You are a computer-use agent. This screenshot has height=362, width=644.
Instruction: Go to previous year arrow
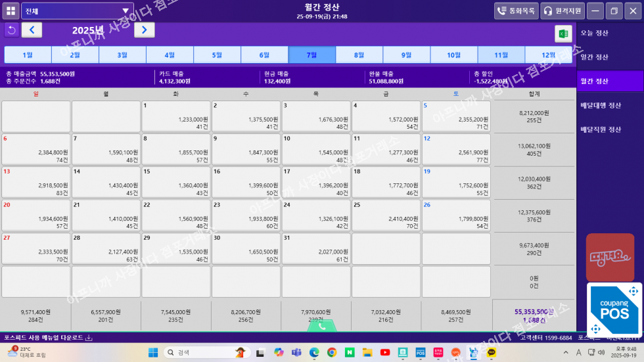point(32,30)
